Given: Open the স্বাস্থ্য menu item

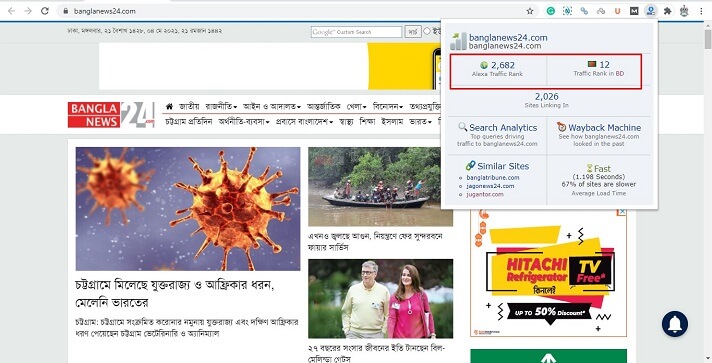Looking at the screenshot, I should [x=346, y=122].
